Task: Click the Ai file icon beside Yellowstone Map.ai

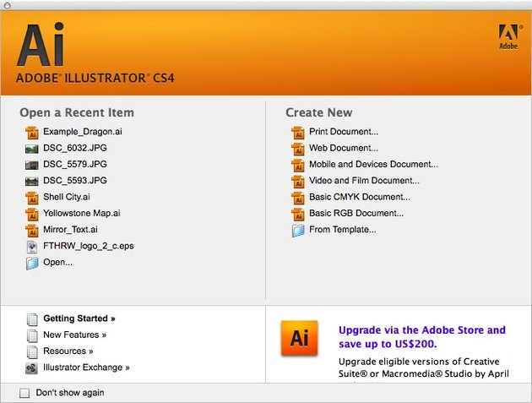Action: click(32, 214)
